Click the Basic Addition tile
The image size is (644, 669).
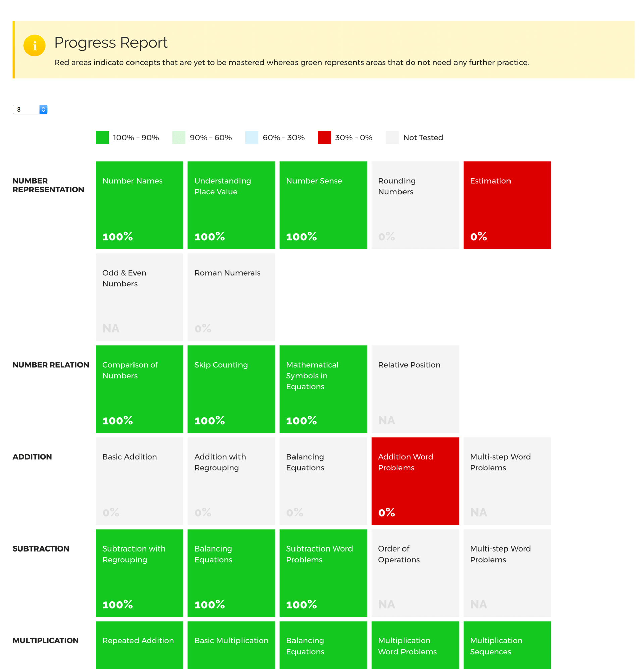[139, 481]
